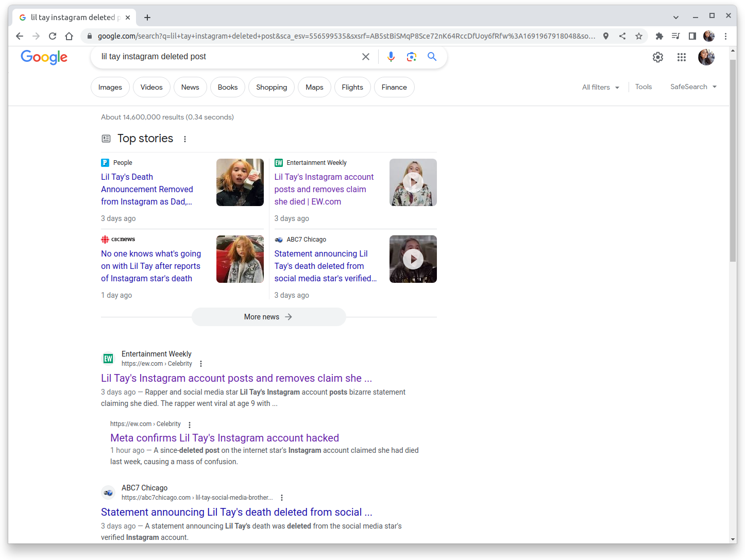Image resolution: width=745 pixels, height=560 pixels.
Task: Click the location icon in address bar
Action: [606, 36]
